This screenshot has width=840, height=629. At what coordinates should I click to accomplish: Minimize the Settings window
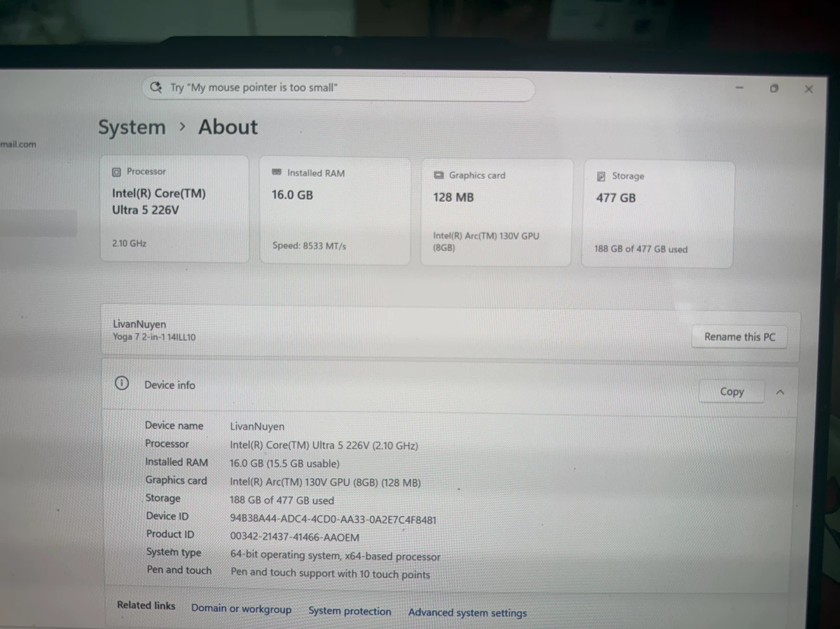pos(739,88)
